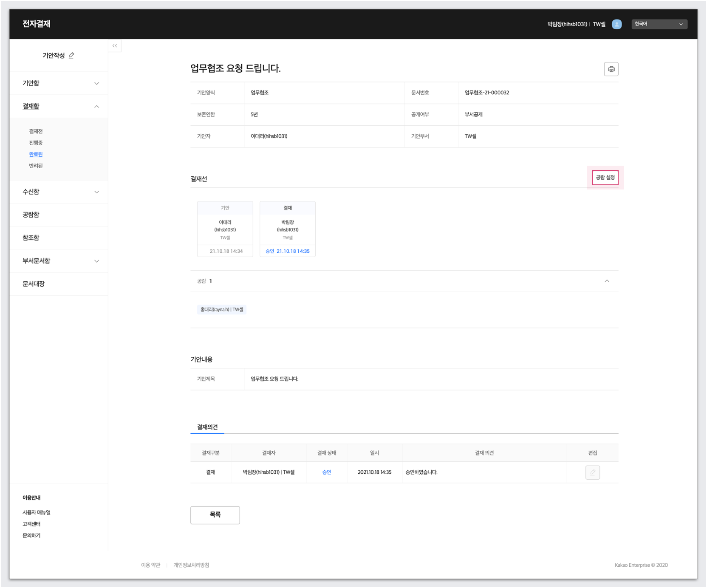Image resolution: width=707 pixels, height=588 pixels.
Task: Open the user profile avatar icon
Action: (617, 24)
